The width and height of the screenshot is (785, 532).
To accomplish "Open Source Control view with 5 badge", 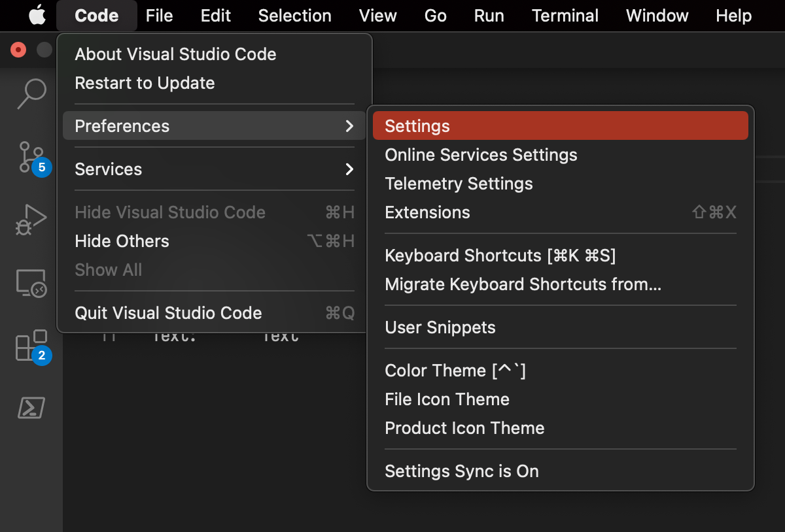I will click(x=31, y=158).
